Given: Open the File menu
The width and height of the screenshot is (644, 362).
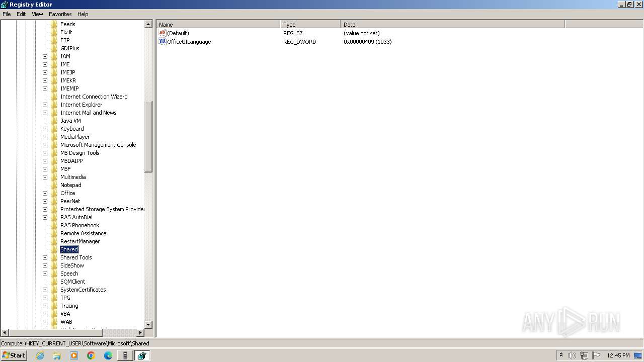Looking at the screenshot, I should pos(7,14).
